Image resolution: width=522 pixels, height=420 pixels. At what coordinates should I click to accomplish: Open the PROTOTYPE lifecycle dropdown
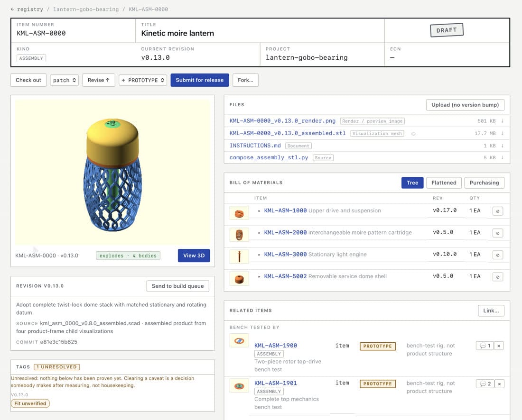[x=143, y=80]
